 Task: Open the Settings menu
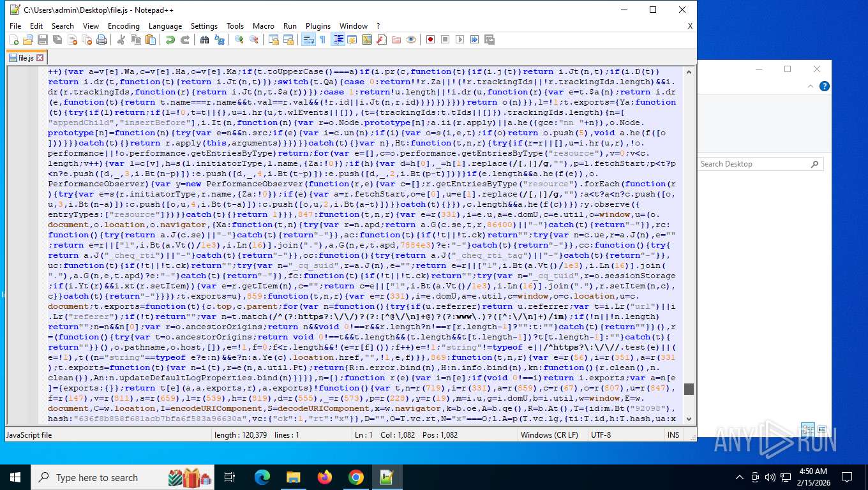204,26
